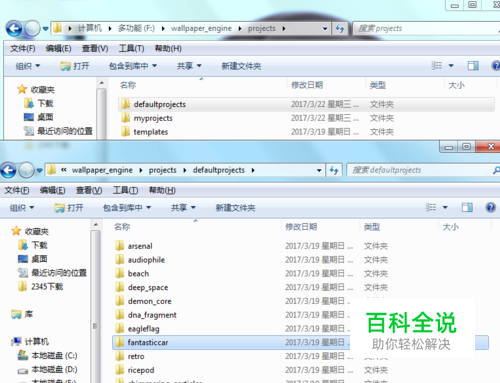This screenshot has height=383, width=500.
Task: Click sidebar scrollbar up arrow in defaultprojects window
Action: (x=96, y=225)
